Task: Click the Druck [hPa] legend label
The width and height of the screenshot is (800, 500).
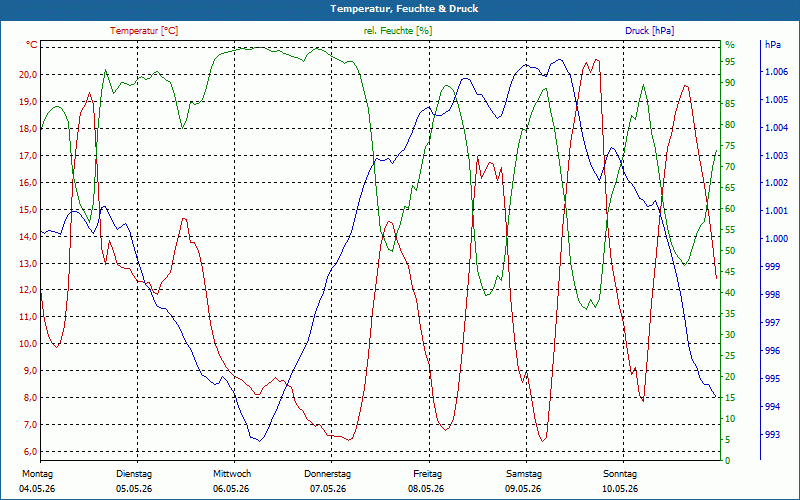Action: pyautogui.click(x=649, y=31)
